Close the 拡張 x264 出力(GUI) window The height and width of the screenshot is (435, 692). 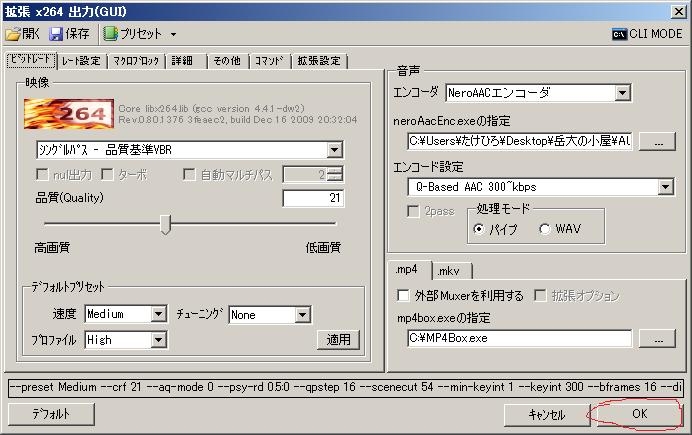click(678, 11)
